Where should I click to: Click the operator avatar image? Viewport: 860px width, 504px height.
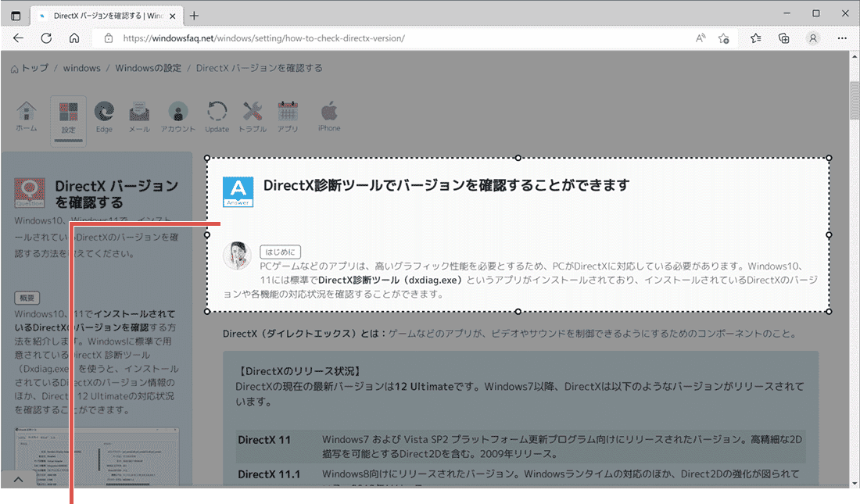[x=237, y=256]
